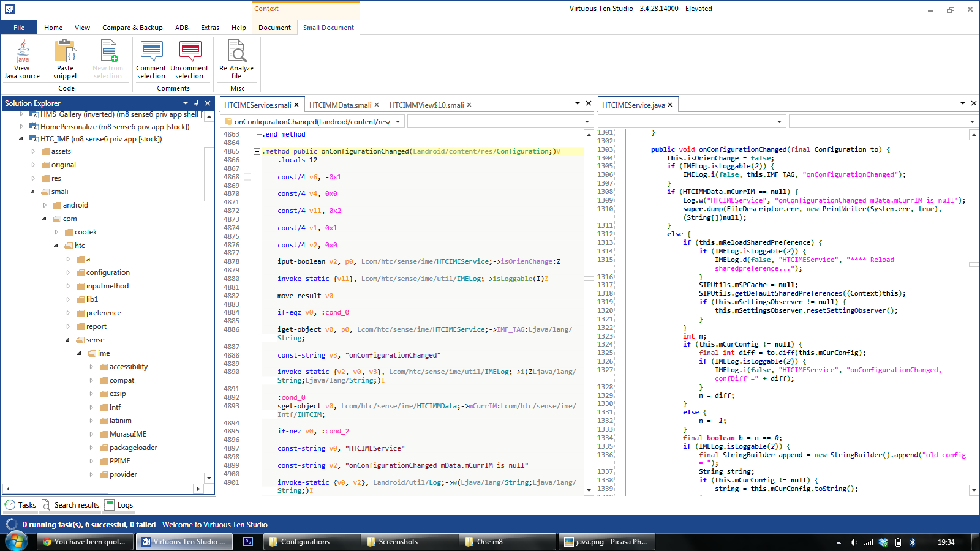Close the Solution Explorer panel
This screenshot has height=551, width=980.
[x=208, y=103]
